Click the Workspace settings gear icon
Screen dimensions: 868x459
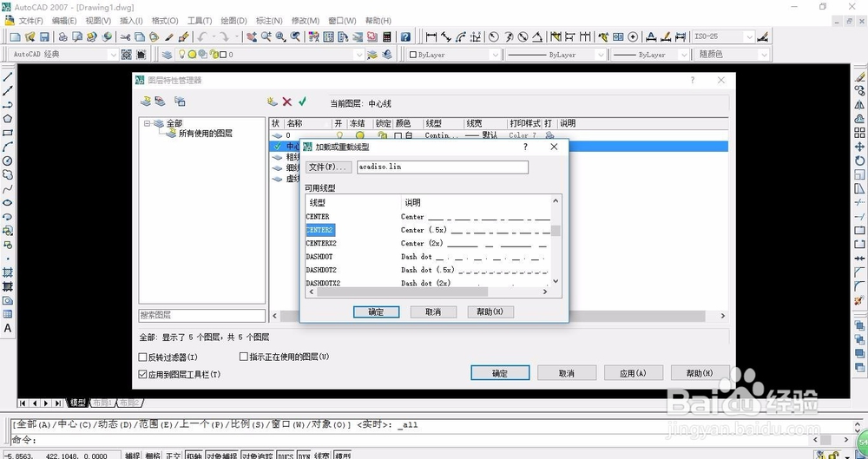pos(127,55)
